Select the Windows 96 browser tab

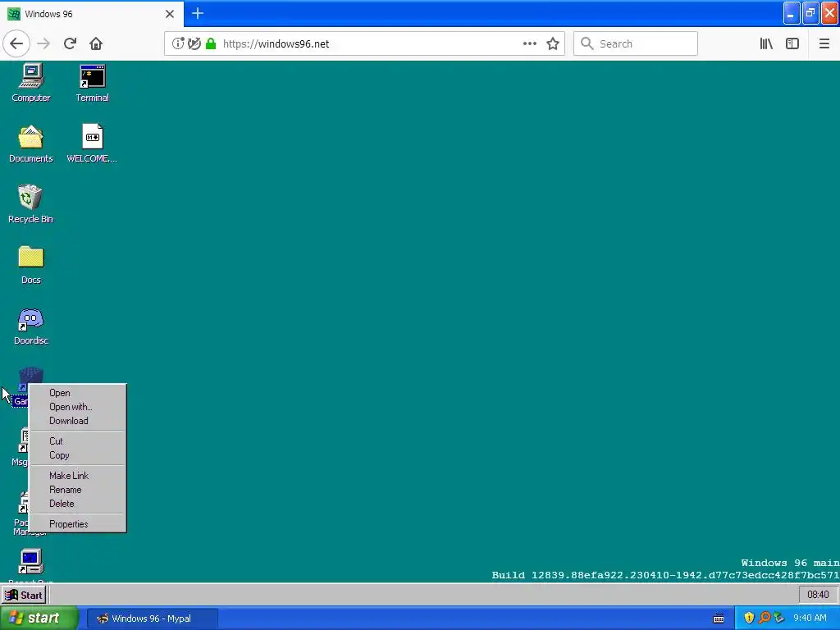[x=92, y=14]
